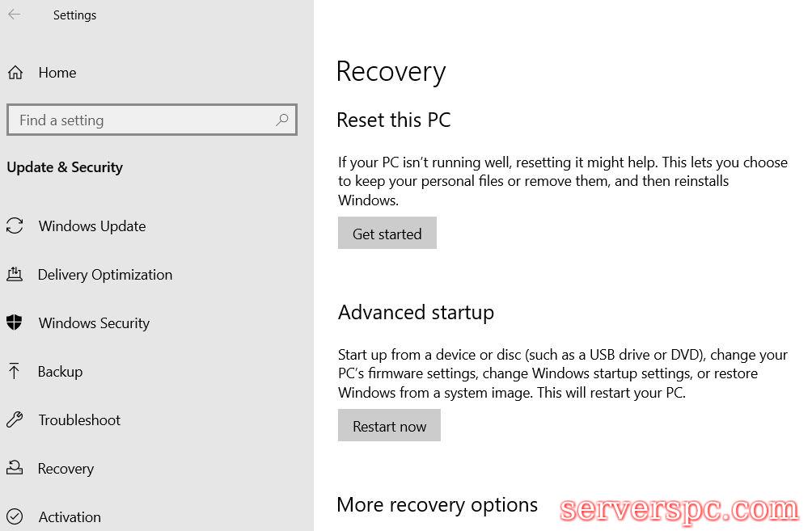Click the magnifier icon in the search box
The height and width of the screenshot is (531, 812).
281,120
